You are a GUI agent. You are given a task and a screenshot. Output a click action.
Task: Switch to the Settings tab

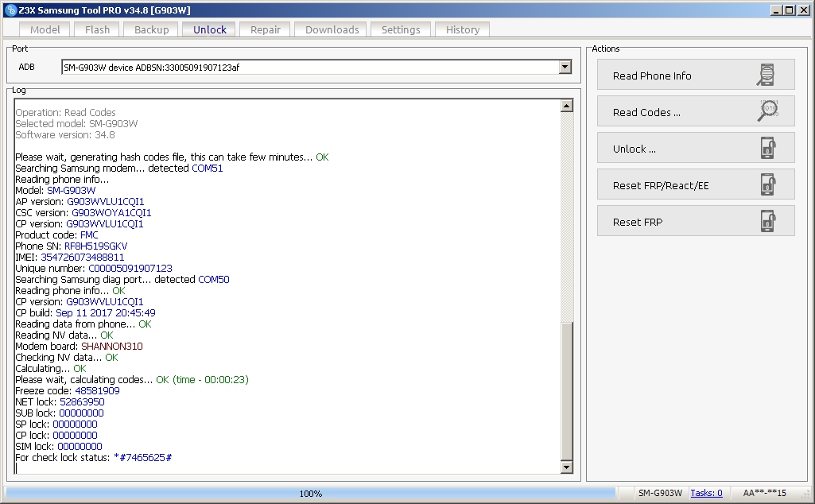point(400,29)
